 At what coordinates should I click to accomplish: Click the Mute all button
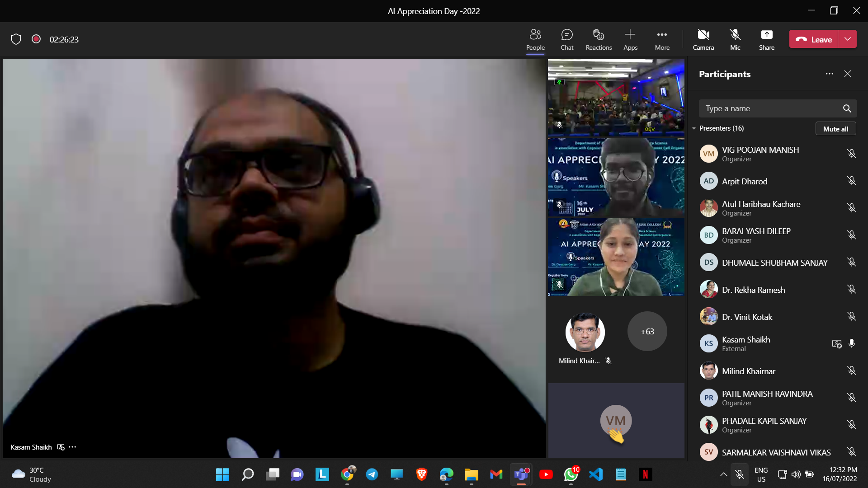[835, 129]
